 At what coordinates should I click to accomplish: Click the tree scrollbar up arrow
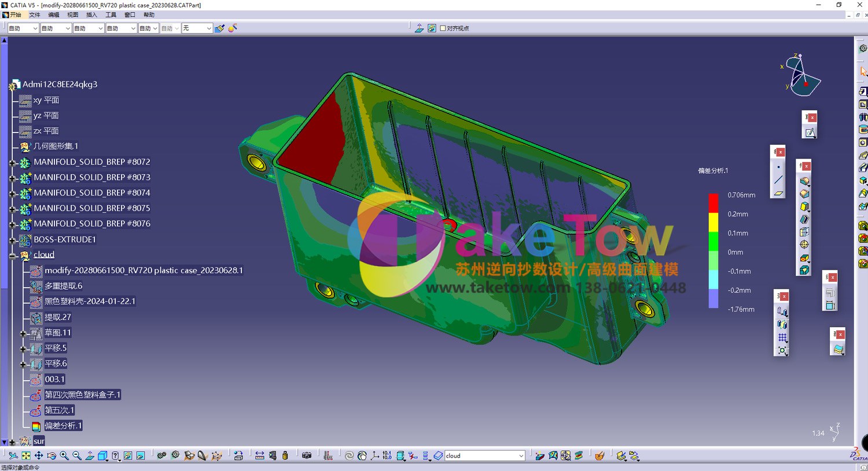tap(4, 41)
